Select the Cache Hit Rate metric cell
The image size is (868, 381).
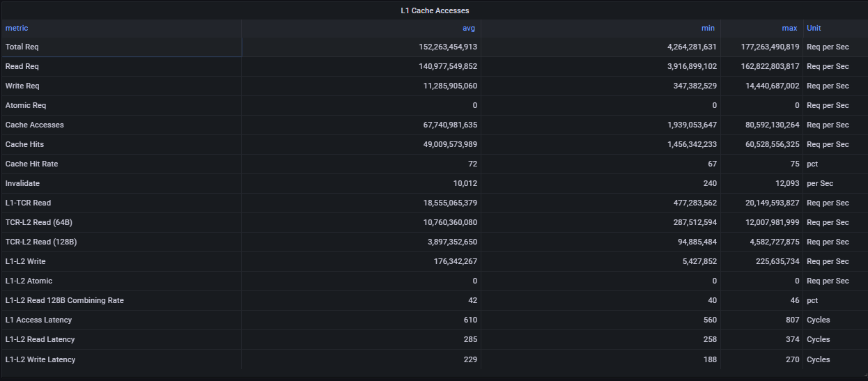coord(122,164)
